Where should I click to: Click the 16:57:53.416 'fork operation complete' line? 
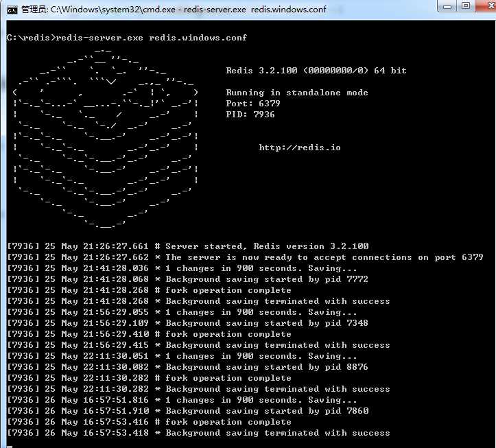coord(149,422)
